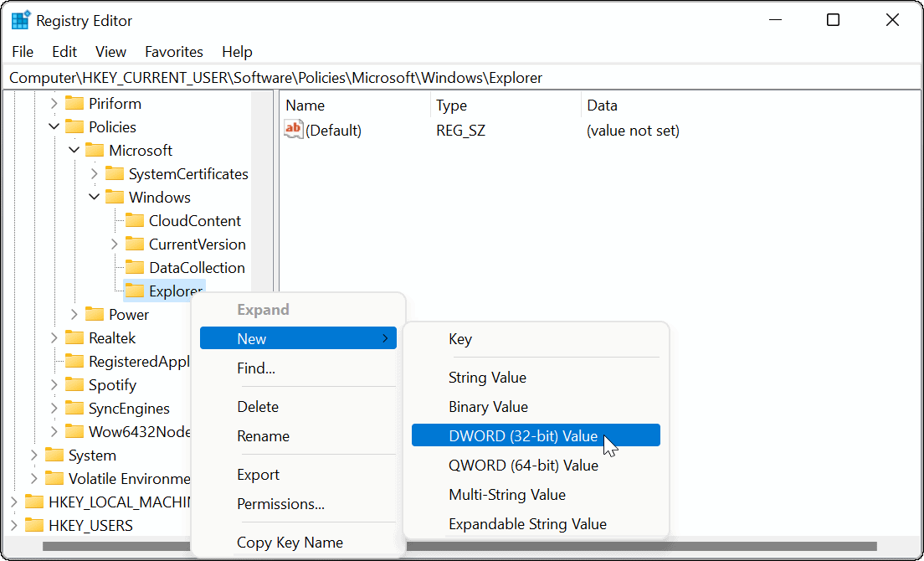
Task: Click the Registry Editor icon in the title bar
Action: [18, 19]
